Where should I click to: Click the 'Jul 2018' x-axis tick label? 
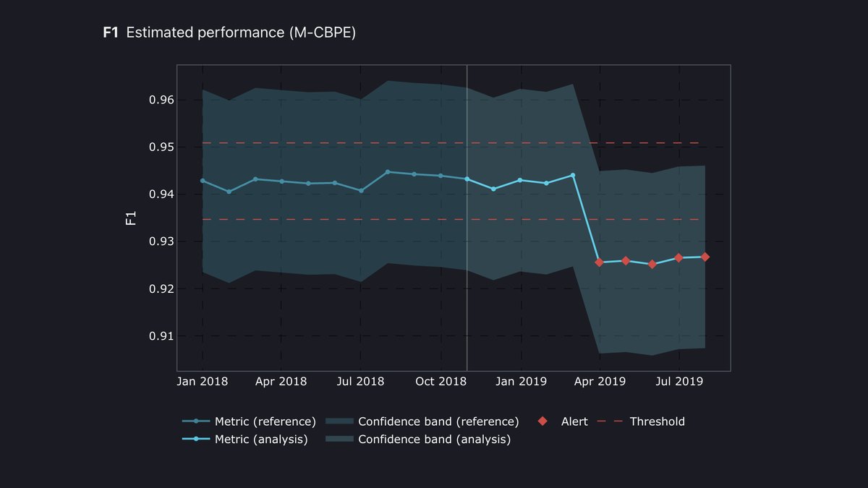[x=361, y=381]
